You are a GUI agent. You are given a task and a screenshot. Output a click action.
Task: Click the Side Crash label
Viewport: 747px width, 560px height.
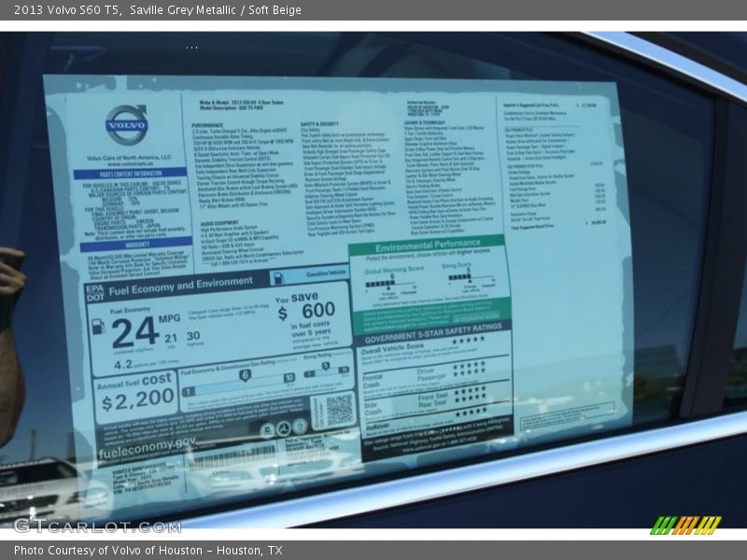click(x=373, y=408)
